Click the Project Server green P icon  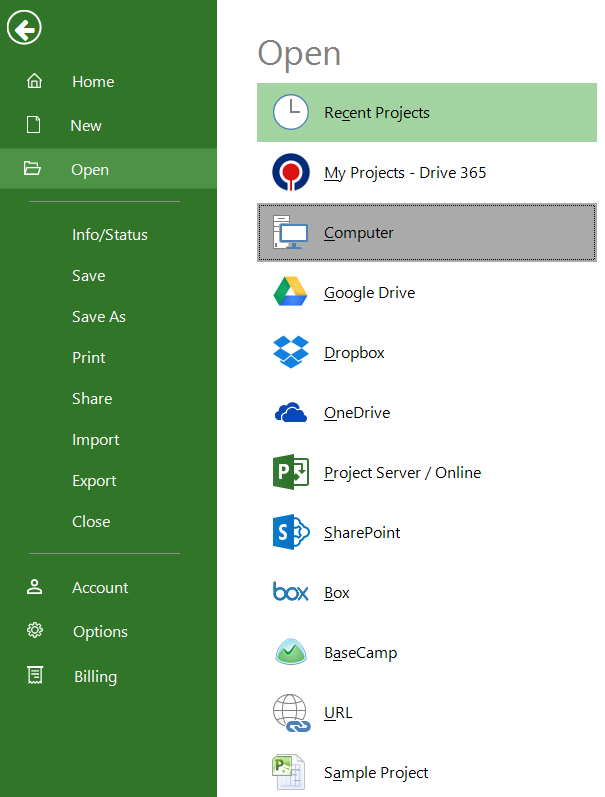point(291,472)
